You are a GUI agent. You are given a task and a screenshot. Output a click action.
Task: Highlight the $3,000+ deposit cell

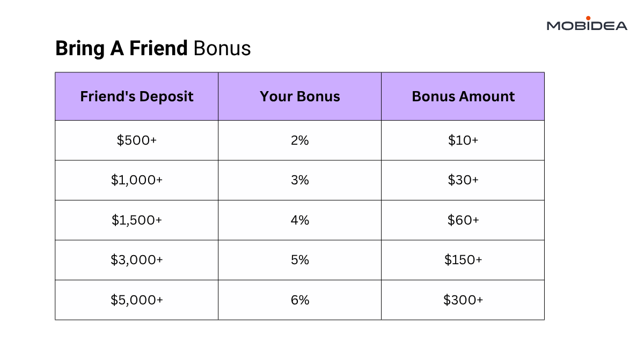(137, 260)
